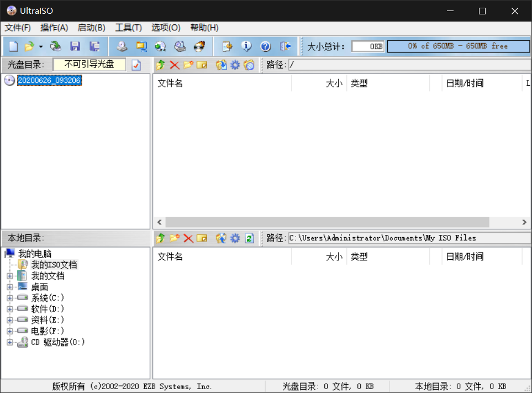
Task: Select 我的电脑 in local tree
Action: [35, 254]
